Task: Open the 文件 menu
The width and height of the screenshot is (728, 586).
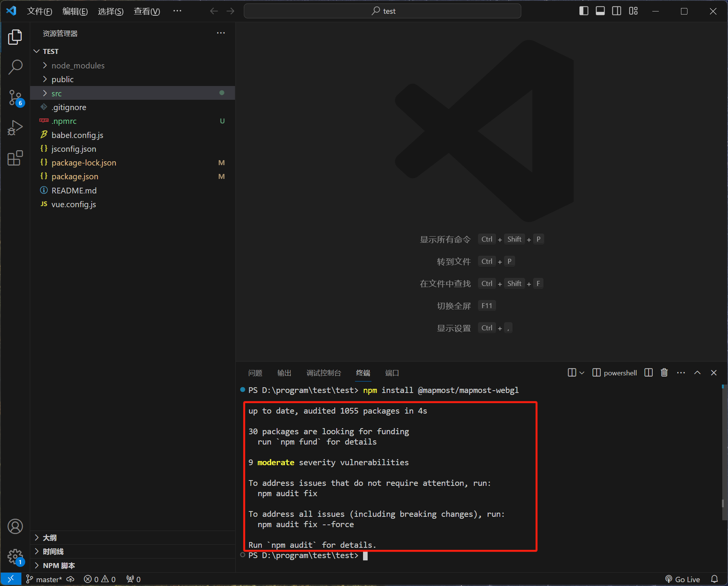Action: click(x=39, y=11)
